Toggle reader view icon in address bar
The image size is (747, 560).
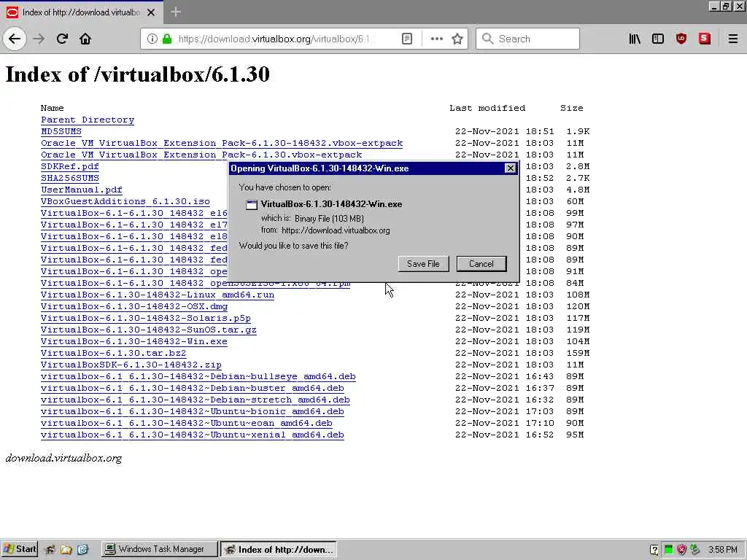click(407, 39)
